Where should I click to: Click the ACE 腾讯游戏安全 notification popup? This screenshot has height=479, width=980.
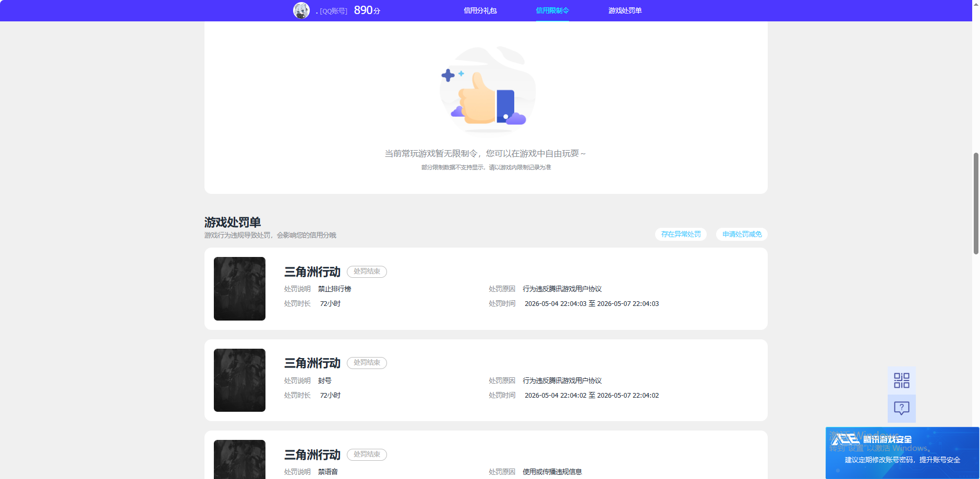(902, 453)
